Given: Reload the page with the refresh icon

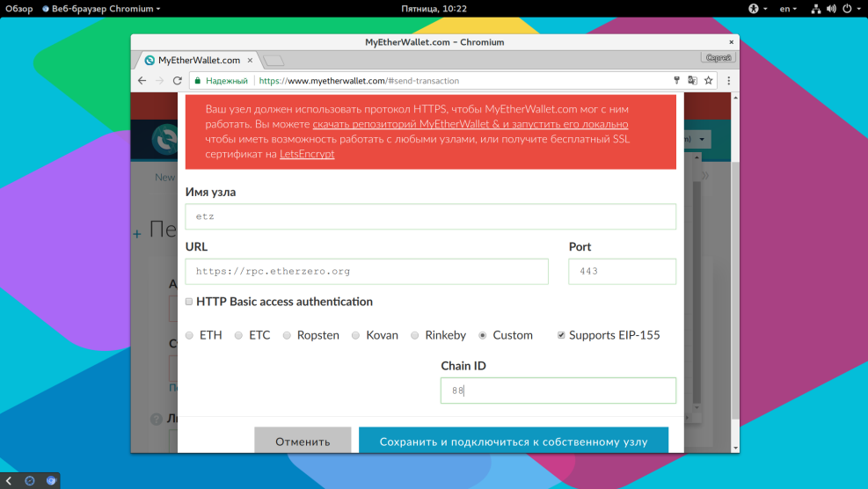Looking at the screenshot, I should 177,80.
